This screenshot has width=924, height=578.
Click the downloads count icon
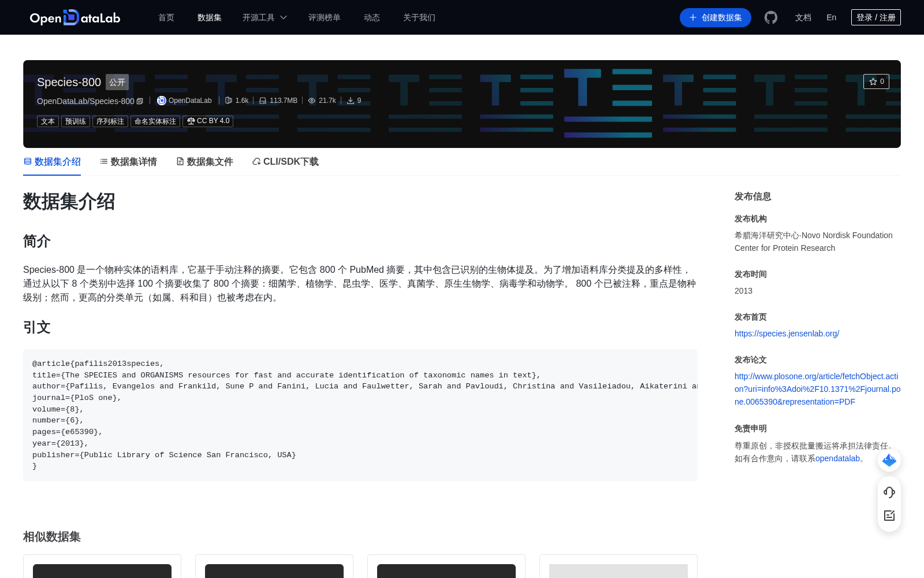351,101
